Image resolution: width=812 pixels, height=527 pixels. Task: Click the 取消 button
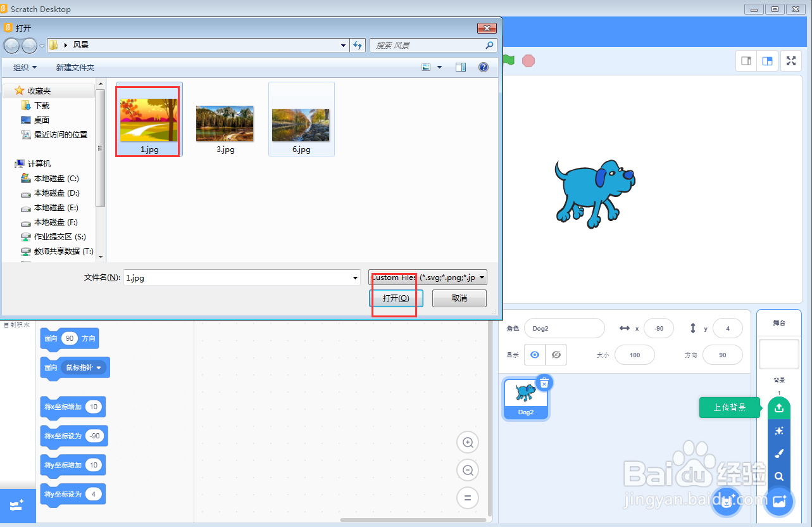pyautogui.click(x=459, y=298)
